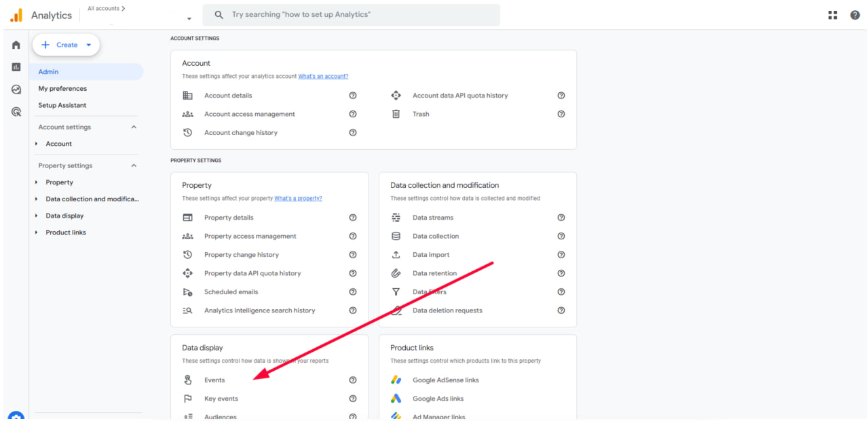This screenshot has height=421, width=868.
Task: Open the What's an account? link
Action: coord(323,76)
